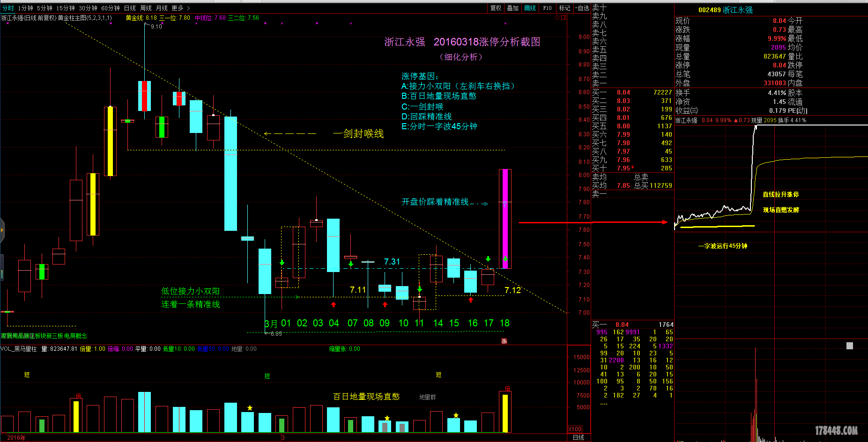868x442 pixels.
Task: Click the 买均 7.85 总买 row
Action: (x=632, y=185)
